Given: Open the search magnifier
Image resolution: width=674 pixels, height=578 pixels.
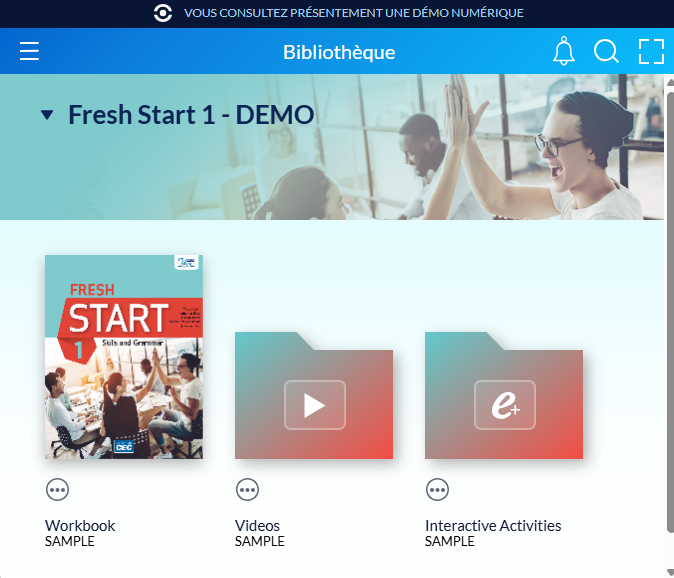Looking at the screenshot, I should [x=606, y=52].
